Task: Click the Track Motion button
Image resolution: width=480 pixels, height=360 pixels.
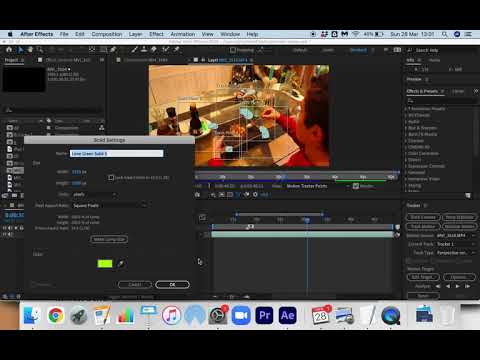Action: pos(423,226)
